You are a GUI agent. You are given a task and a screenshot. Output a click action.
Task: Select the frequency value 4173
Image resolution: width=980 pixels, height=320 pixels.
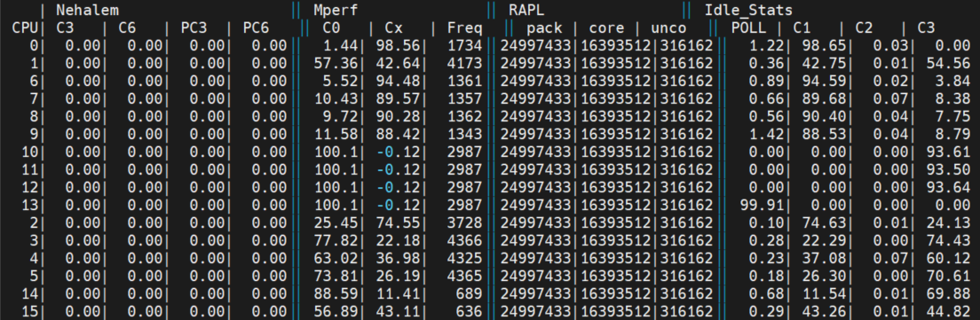click(x=464, y=63)
